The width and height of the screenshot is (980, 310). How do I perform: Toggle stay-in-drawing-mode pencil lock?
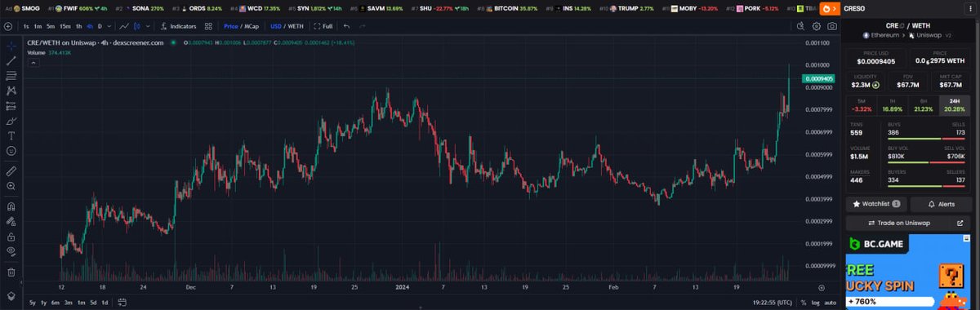click(11, 221)
